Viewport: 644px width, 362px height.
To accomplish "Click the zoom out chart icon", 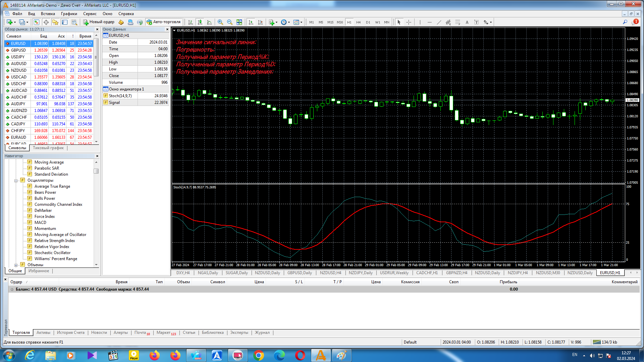I will click(230, 22).
